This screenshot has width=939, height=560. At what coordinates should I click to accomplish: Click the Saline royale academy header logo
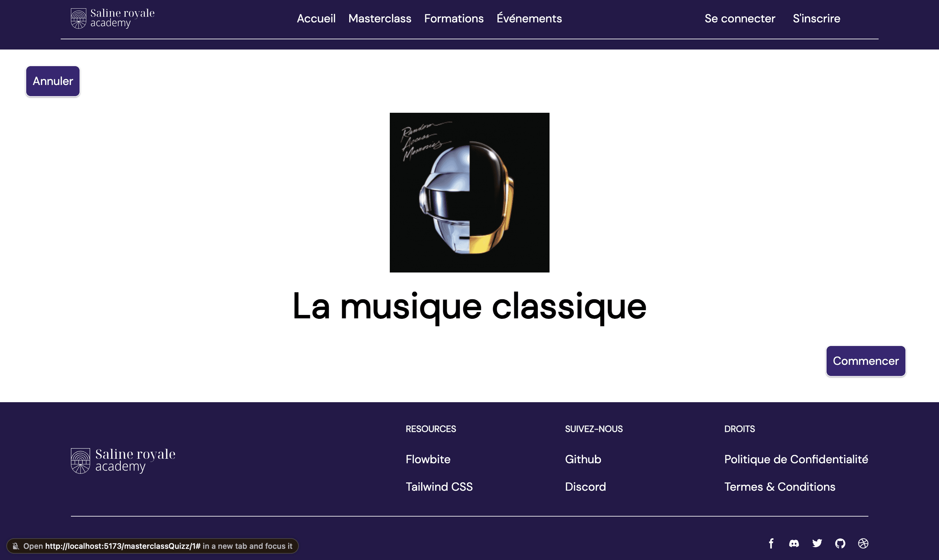point(112,18)
